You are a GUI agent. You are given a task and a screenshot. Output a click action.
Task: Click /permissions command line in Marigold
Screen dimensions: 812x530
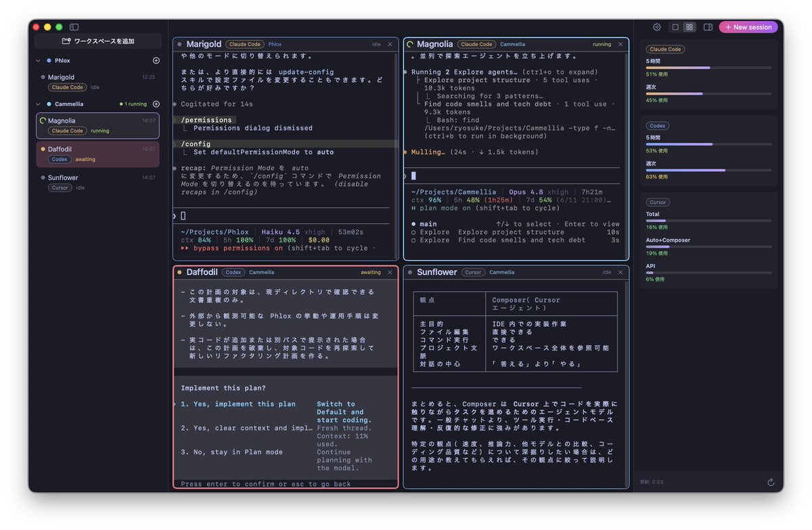click(206, 120)
